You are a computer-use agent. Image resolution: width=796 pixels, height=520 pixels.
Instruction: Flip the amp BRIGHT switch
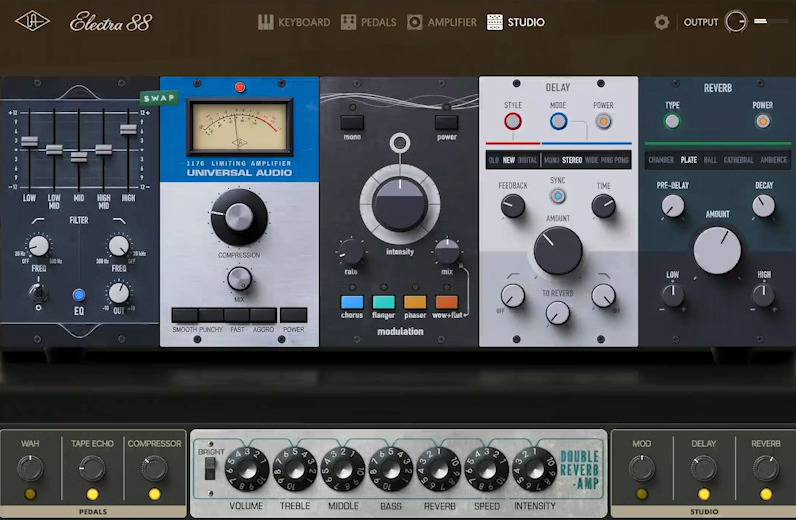click(x=210, y=468)
